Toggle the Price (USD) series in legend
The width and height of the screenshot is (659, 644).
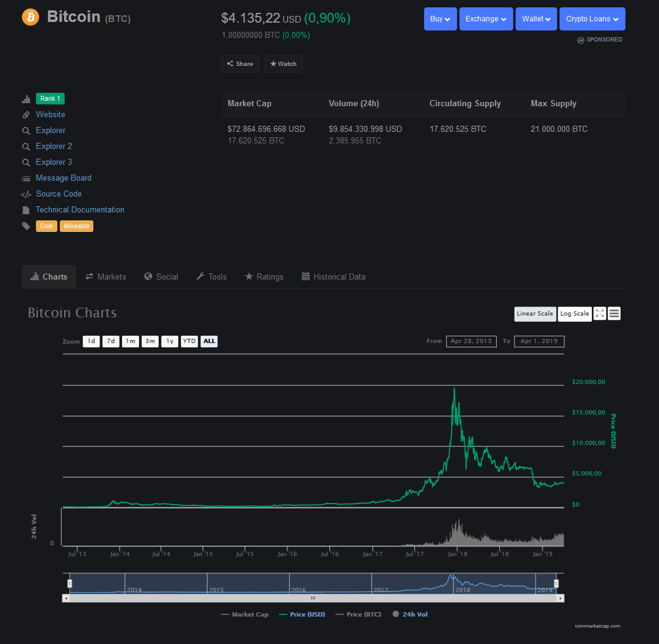pyautogui.click(x=302, y=614)
